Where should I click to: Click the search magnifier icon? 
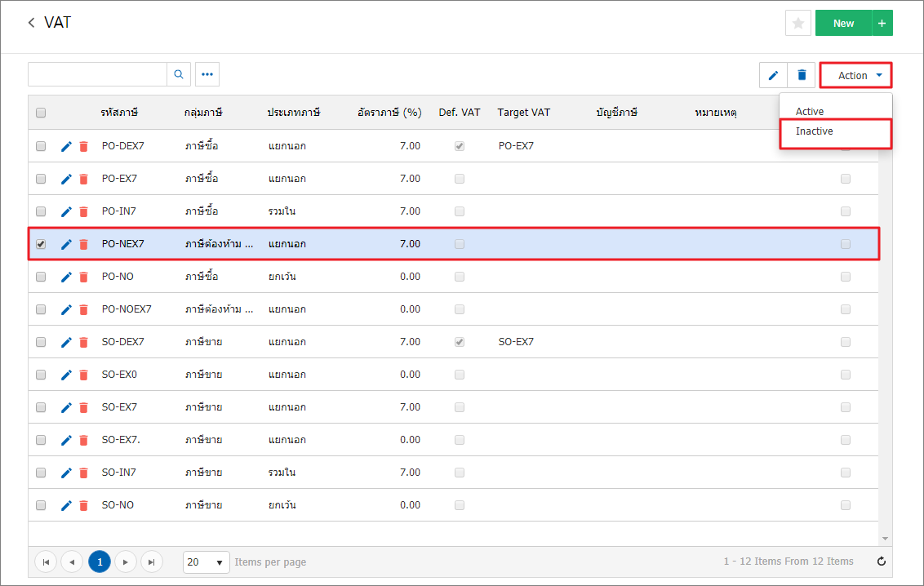pyautogui.click(x=179, y=74)
